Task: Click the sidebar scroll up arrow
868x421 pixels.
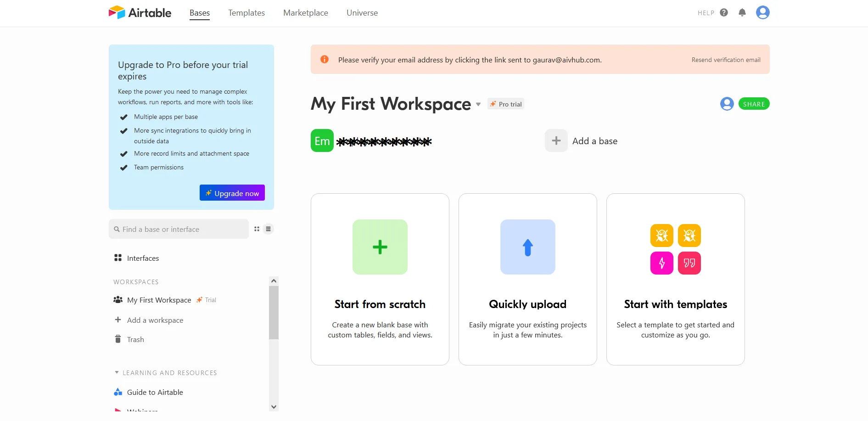Action: coord(274,281)
